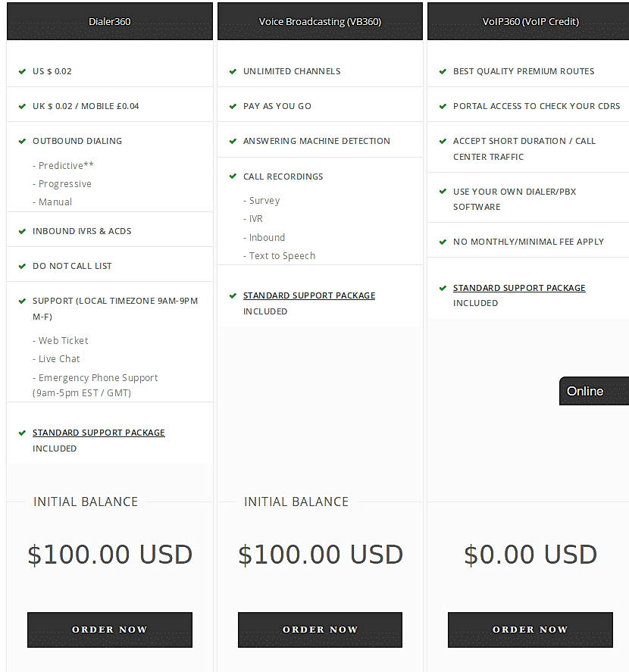Select Voice Broadcasting (VB360) header
Screen dimensions: 629x672
coord(320,21)
